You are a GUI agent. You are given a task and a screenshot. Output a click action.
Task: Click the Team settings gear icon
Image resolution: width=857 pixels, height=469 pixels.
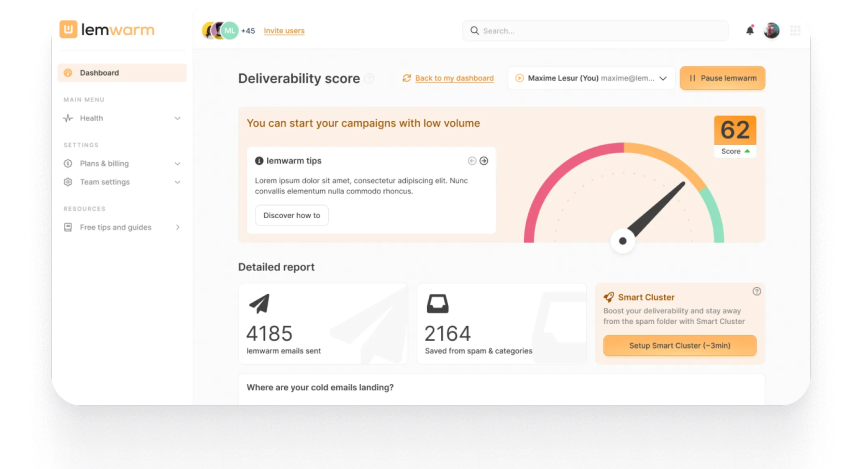coord(68,182)
